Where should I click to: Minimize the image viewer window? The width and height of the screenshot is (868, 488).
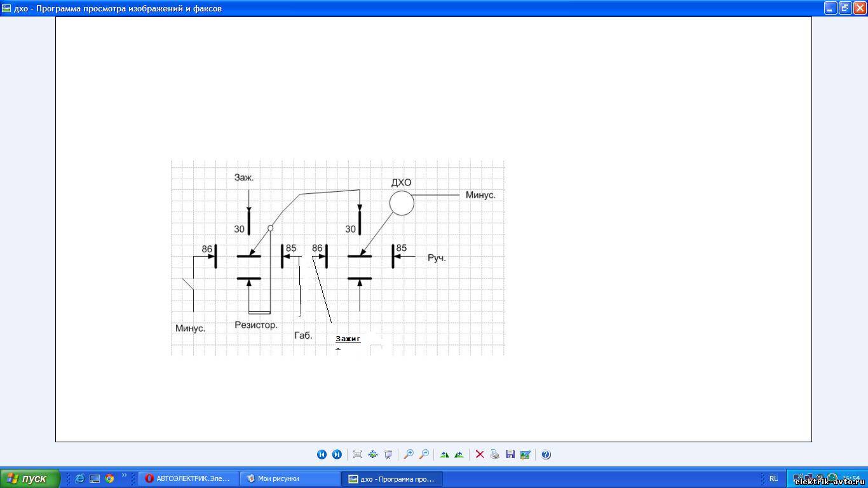[830, 8]
